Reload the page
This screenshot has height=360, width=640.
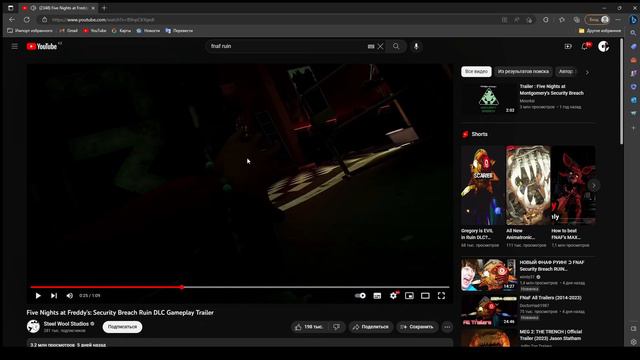27,20
